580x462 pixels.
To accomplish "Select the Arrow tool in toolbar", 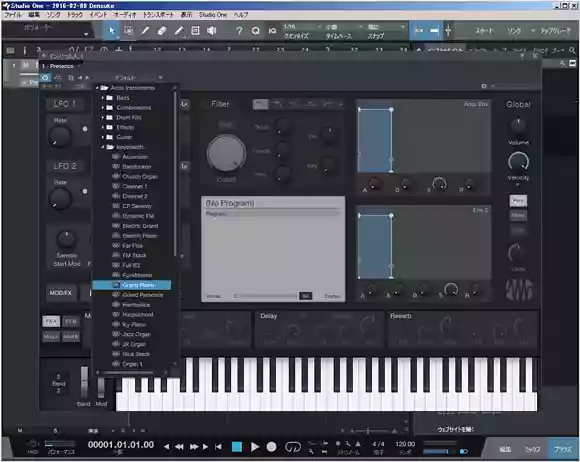I will point(112,31).
